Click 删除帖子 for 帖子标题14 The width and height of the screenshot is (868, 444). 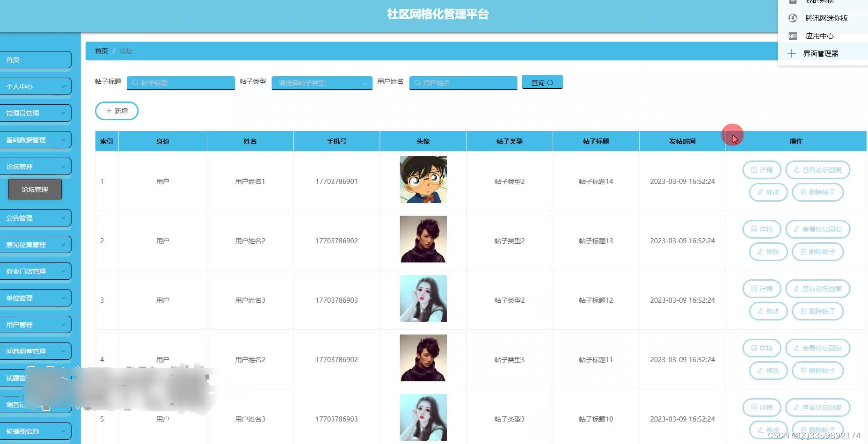[817, 192]
